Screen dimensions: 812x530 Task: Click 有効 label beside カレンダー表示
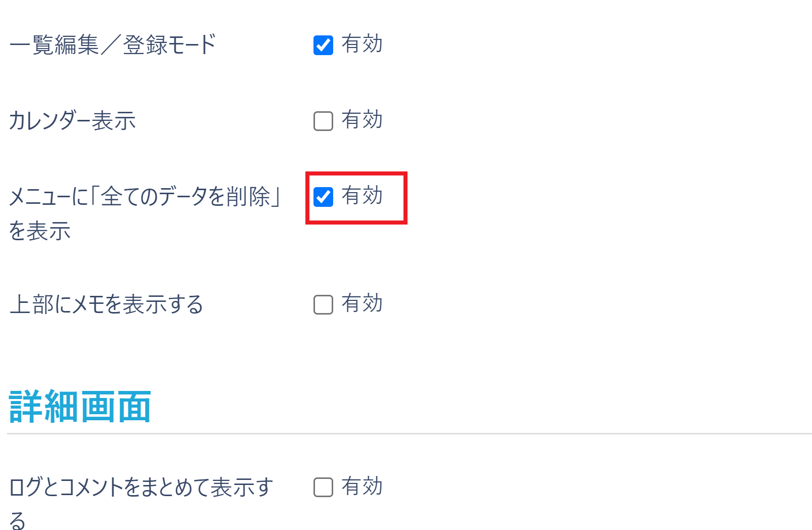(362, 120)
